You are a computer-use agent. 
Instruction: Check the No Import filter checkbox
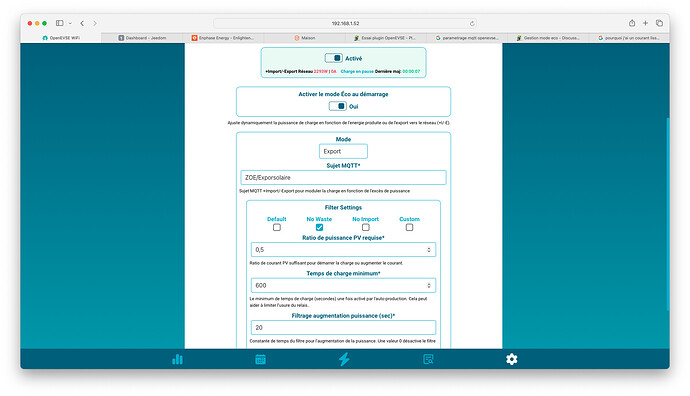[x=366, y=227]
